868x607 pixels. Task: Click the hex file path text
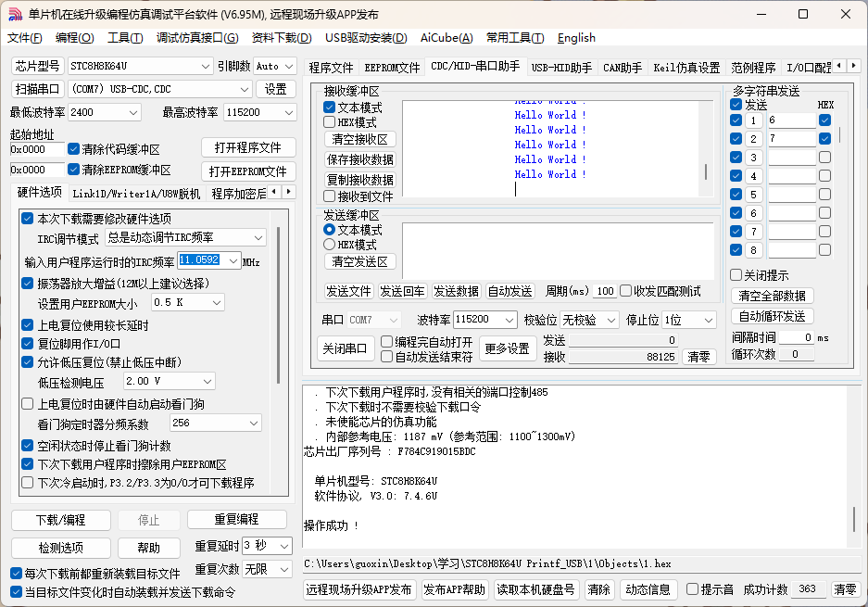coord(487,563)
